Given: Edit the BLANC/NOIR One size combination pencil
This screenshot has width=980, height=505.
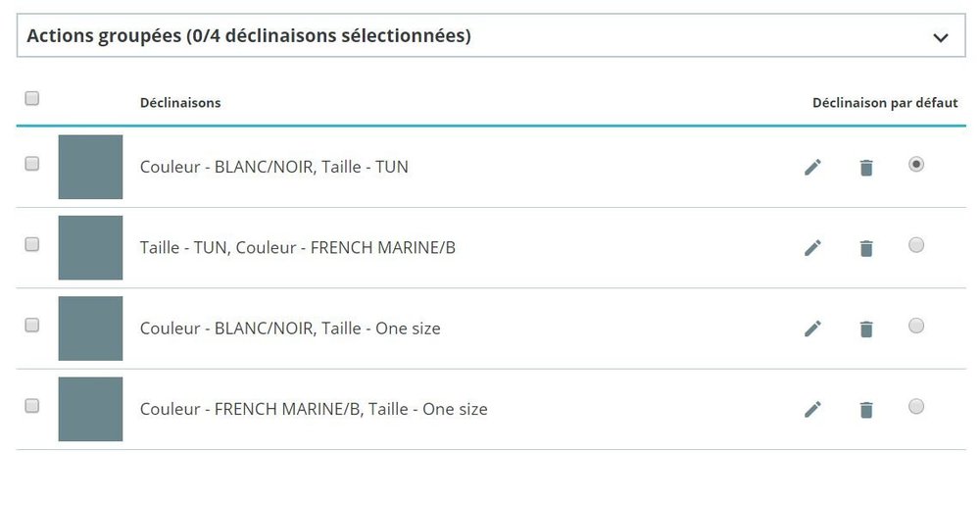Looking at the screenshot, I should pos(812,328).
